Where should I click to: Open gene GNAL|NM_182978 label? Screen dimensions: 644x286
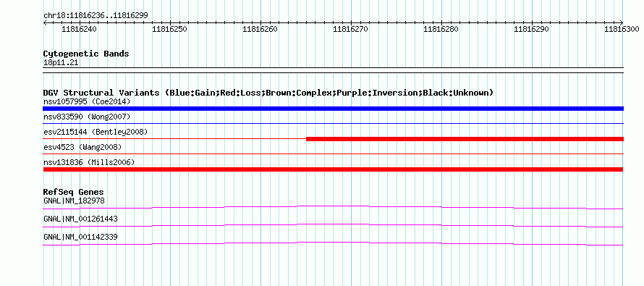pos(74,201)
